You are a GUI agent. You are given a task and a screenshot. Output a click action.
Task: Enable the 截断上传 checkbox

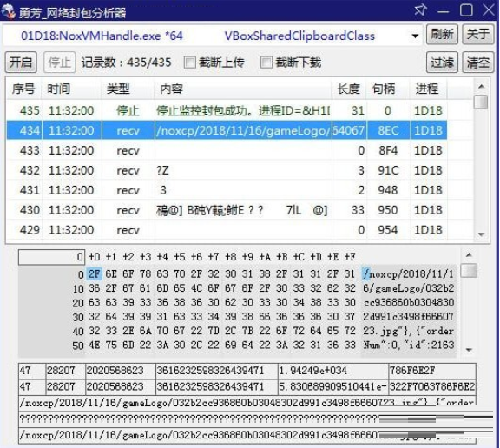(190, 63)
